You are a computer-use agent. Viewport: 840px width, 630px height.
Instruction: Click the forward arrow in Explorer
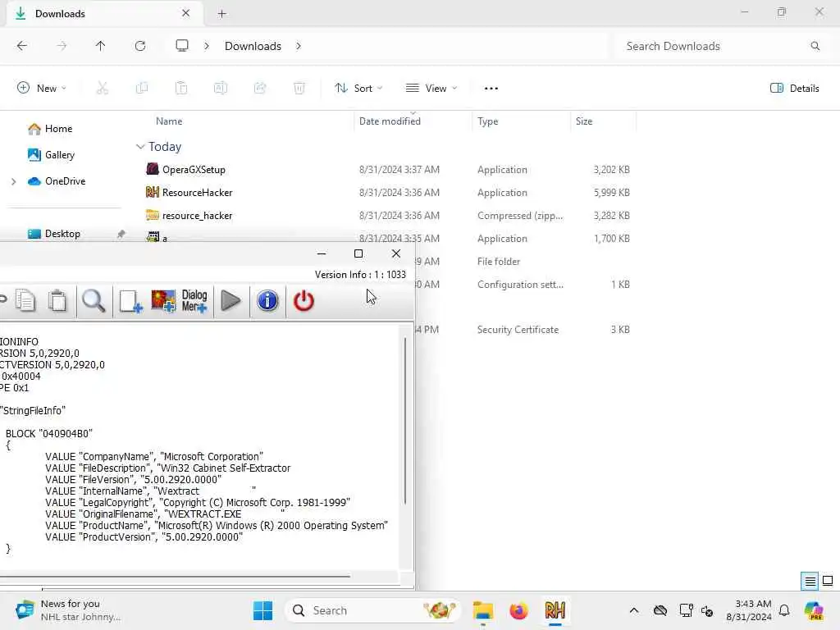62,46
